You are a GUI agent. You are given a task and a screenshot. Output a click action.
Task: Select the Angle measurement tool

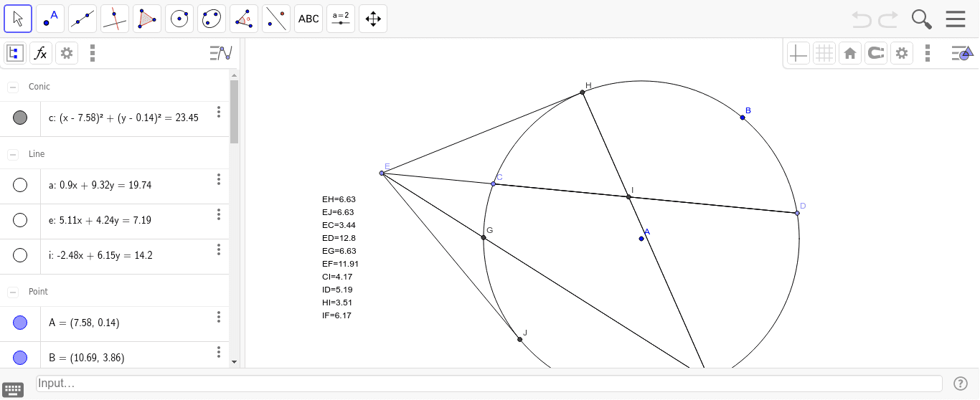click(244, 19)
